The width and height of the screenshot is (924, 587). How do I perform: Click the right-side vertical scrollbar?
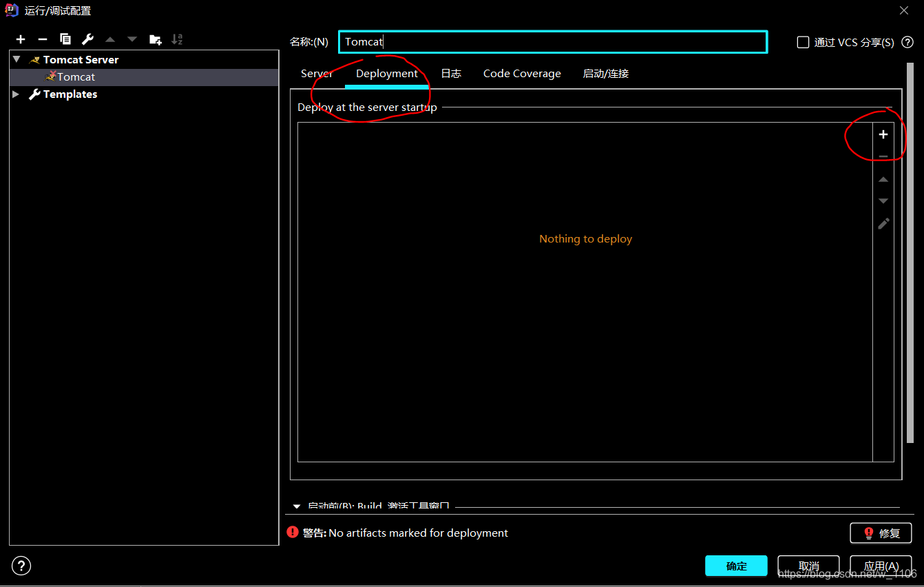(910, 251)
